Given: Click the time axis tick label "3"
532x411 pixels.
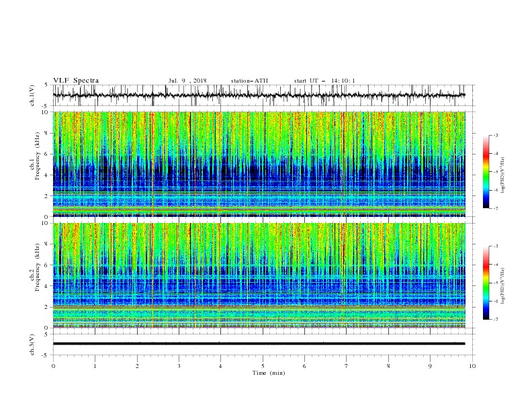Looking at the screenshot, I should point(179,366).
